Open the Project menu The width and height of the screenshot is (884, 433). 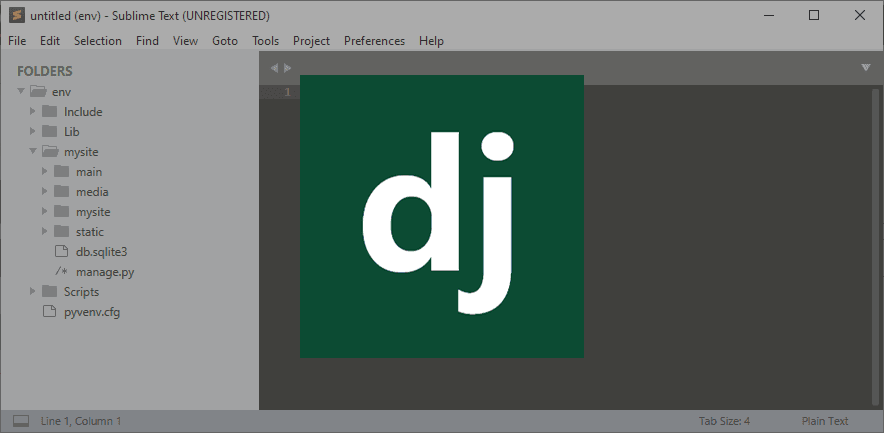[x=311, y=41]
